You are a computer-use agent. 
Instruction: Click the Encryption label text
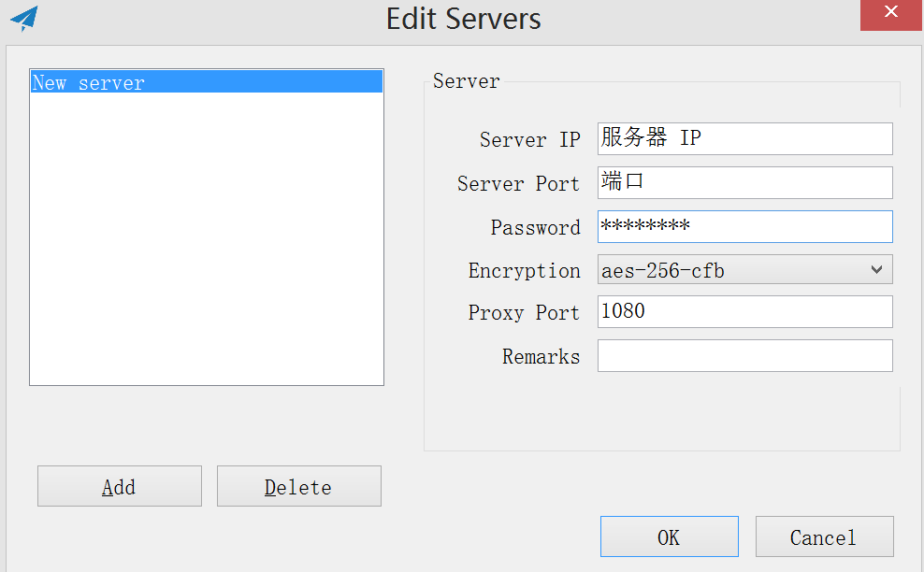524,270
